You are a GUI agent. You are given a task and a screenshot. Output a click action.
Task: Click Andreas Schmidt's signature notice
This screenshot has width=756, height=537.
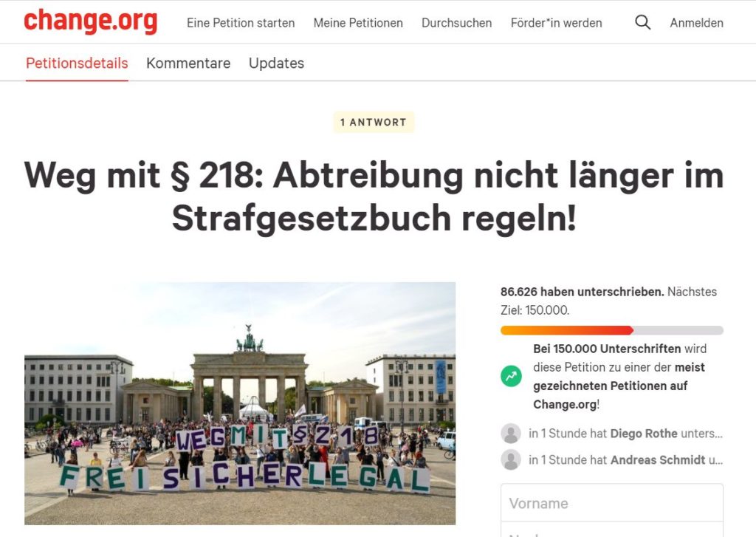pyautogui.click(x=625, y=459)
